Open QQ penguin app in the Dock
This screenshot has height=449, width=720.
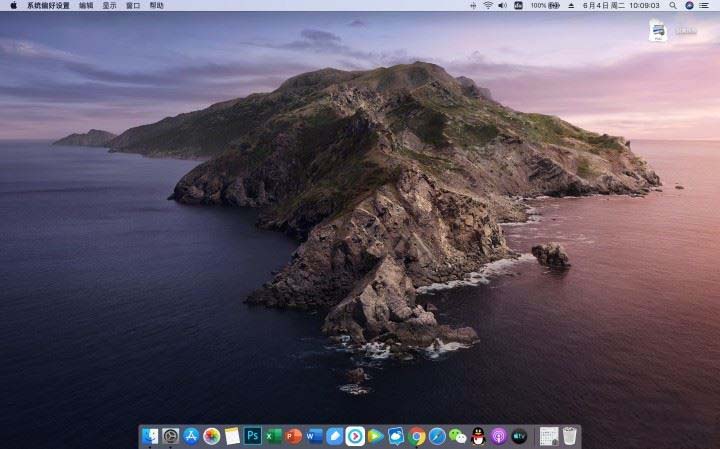coord(478,436)
